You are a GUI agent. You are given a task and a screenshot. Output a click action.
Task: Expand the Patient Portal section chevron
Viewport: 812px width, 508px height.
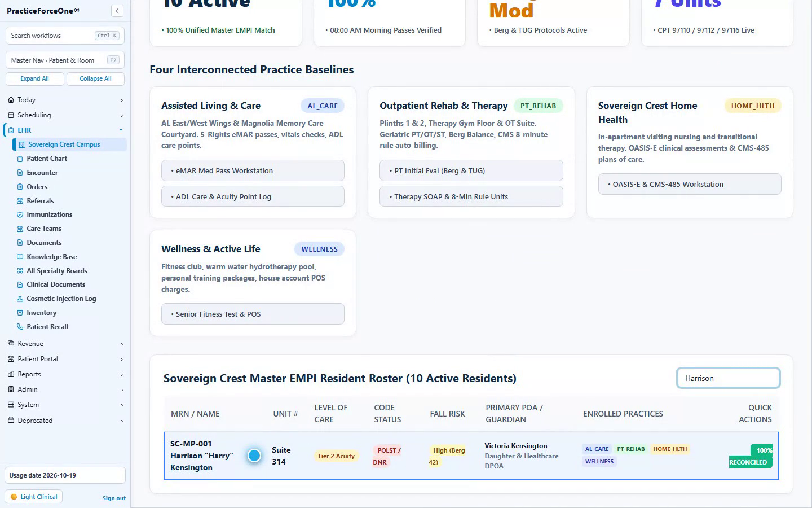click(x=121, y=360)
